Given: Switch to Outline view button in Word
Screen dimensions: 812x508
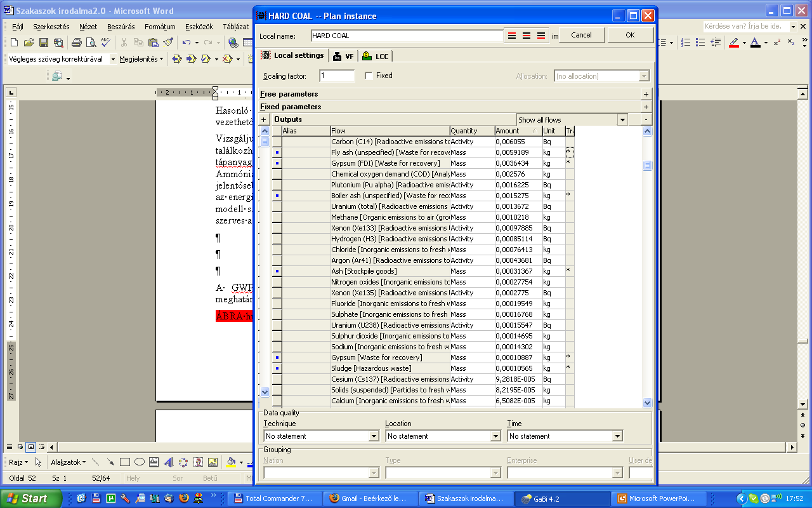Looking at the screenshot, I should coord(41,447).
